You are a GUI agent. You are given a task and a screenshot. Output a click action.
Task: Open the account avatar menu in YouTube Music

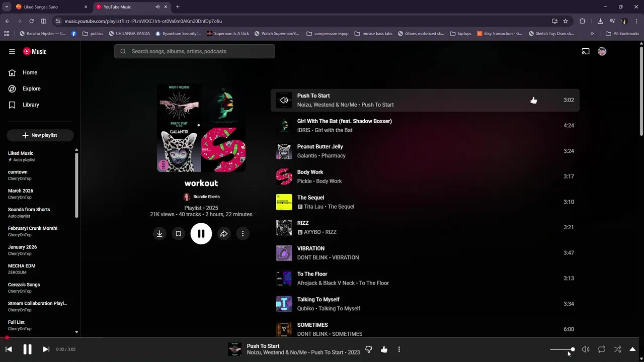coord(602,51)
